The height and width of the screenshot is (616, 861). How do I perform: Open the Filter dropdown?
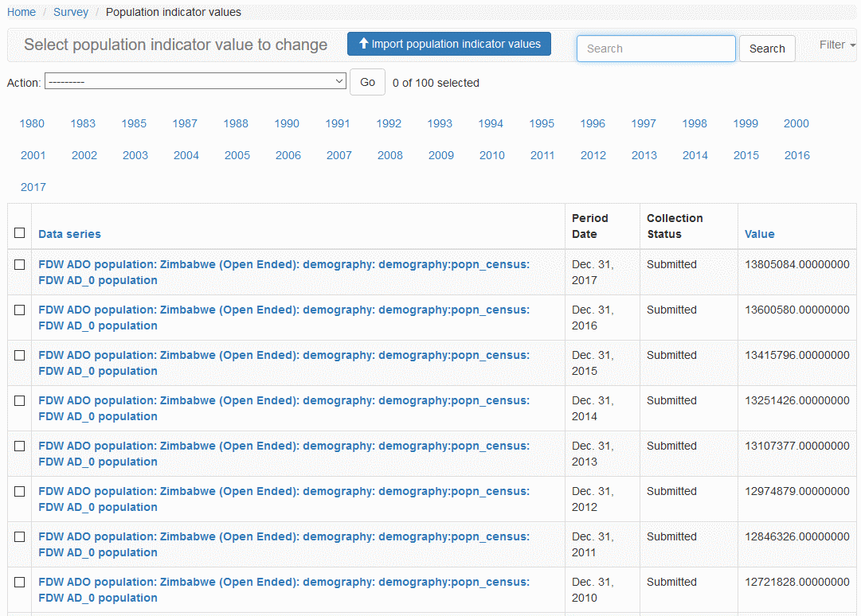click(x=836, y=45)
